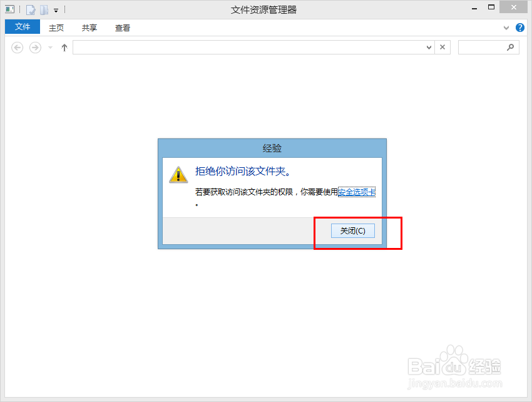Navigate up one folder level

point(64,47)
